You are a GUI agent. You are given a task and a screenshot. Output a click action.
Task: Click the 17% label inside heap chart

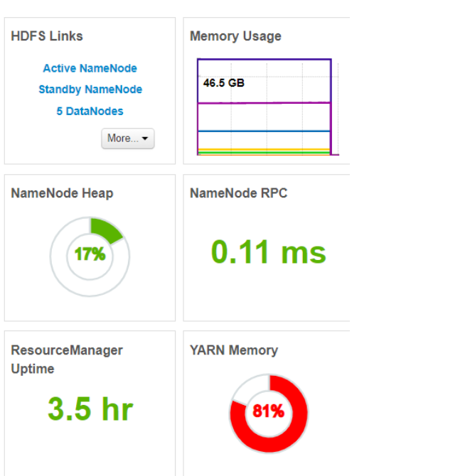click(x=90, y=254)
